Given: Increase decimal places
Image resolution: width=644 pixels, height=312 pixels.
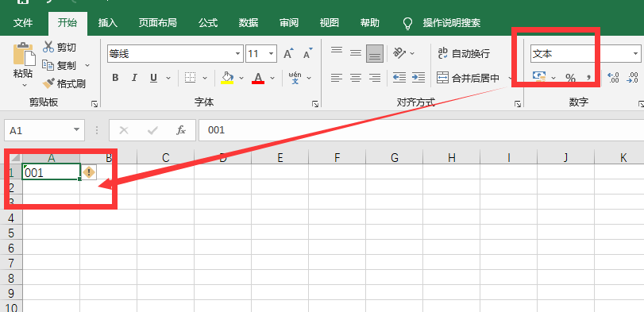Looking at the screenshot, I should point(613,78).
